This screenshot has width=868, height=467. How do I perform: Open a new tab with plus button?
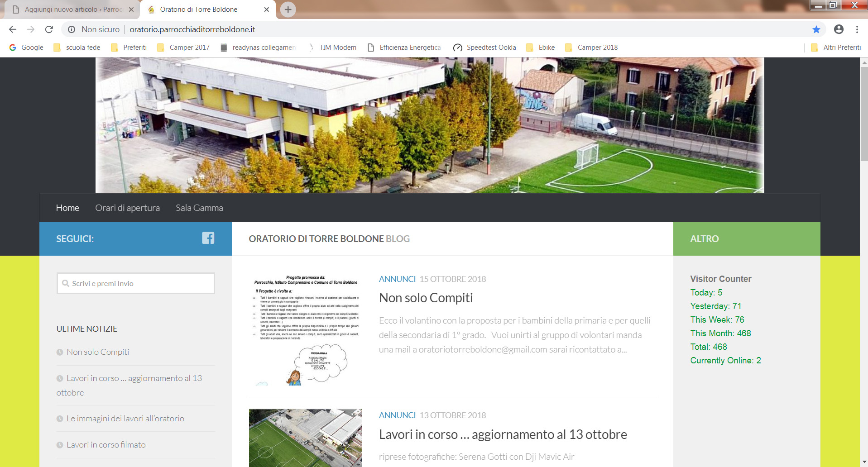pyautogui.click(x=288, y=10)
